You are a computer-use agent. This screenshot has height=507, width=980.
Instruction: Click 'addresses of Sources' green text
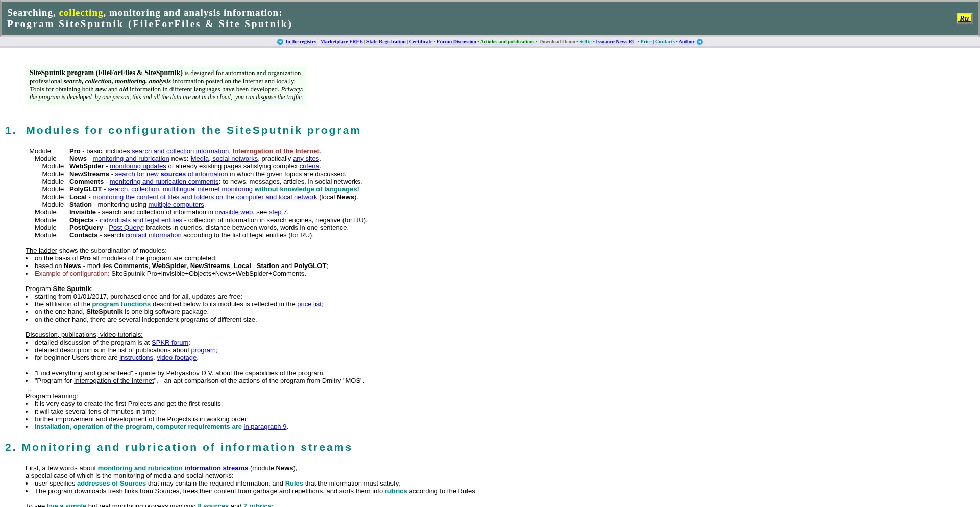point(111,484)
